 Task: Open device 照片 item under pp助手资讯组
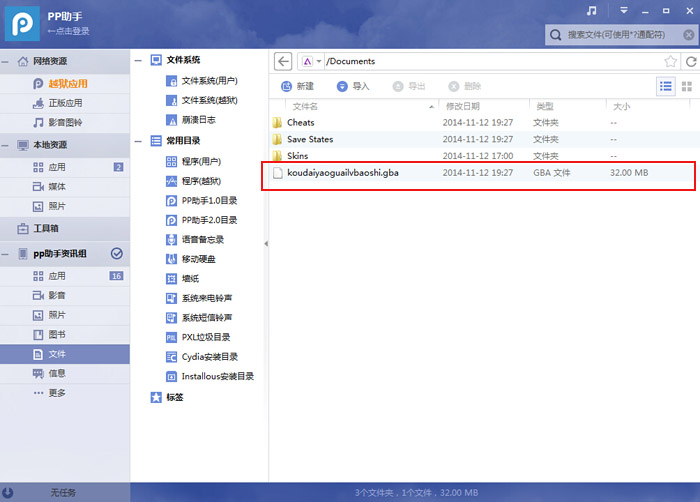click(65, 315)
